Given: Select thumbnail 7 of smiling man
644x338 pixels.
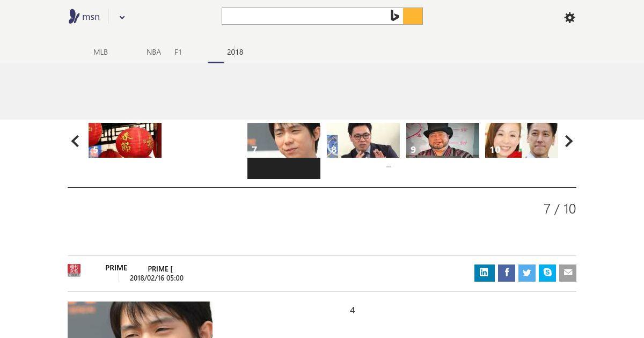Looking at the screenshot, I should (284, 140).
